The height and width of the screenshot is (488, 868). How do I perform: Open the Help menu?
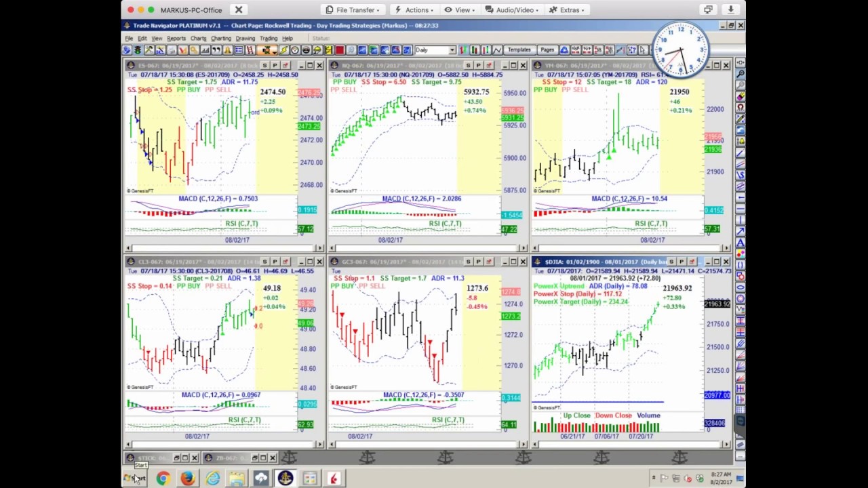[288, 39]
